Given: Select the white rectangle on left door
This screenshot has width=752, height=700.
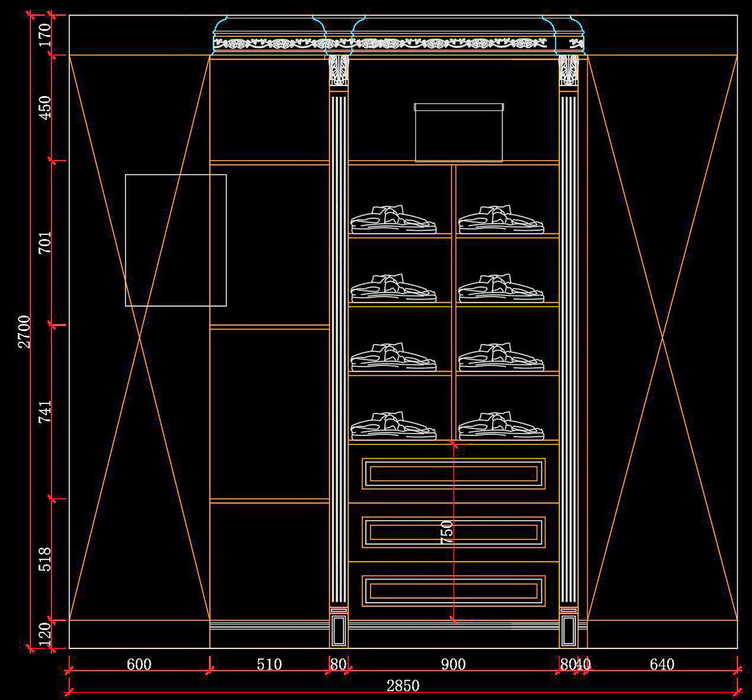Looking at the screenshot, I should tap(176, 240).
